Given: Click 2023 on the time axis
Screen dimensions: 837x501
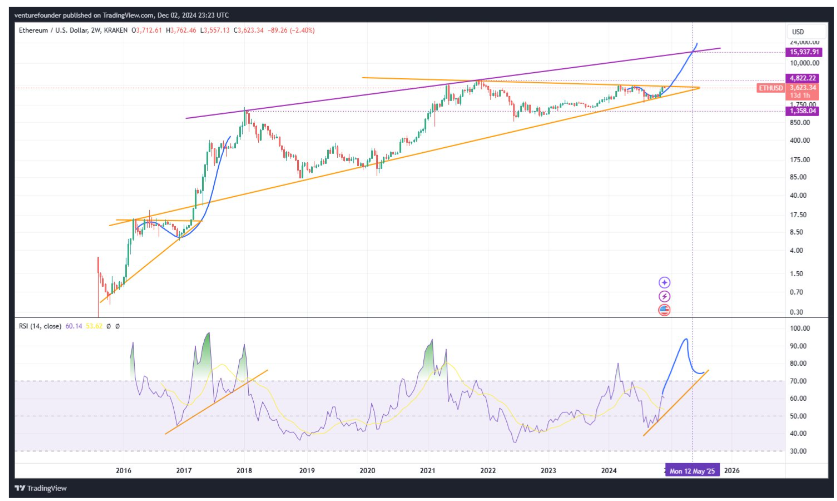Looking at the screenshot, I should [548, 471].
